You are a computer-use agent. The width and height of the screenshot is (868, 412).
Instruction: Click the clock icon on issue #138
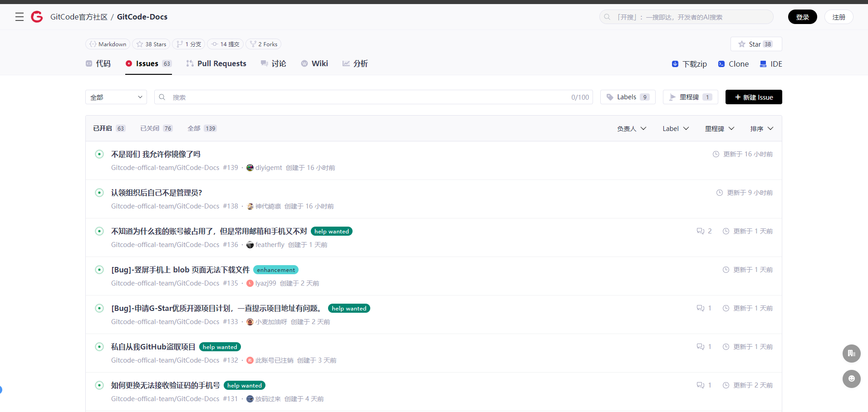point(720,193)
